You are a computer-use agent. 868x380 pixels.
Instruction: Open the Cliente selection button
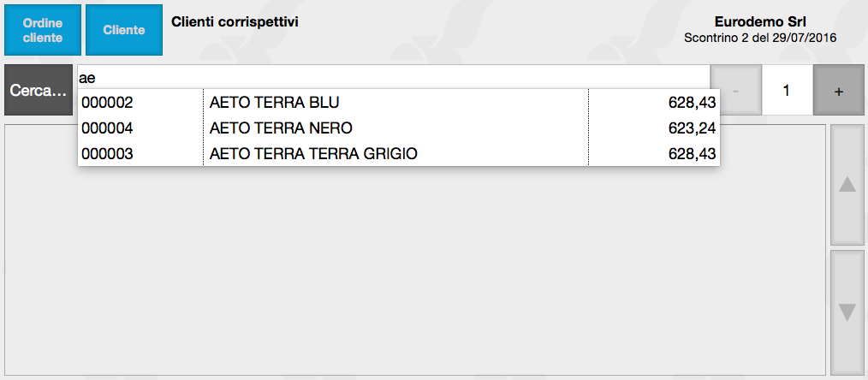point(124,30)
